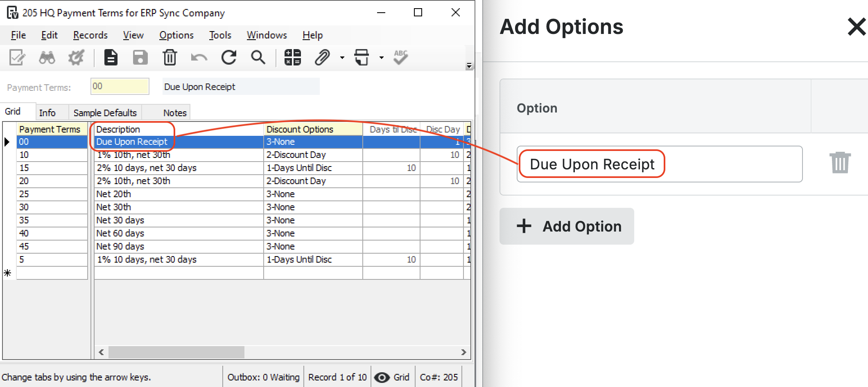Expand the toolbar overflow arrow
This screenshot has width=868, height=387.
[x=469, y=66]
